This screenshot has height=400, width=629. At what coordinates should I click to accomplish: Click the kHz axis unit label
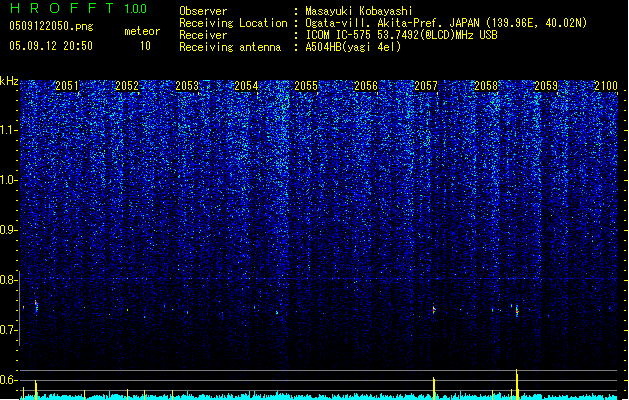pyautogui.click(x=9, y=81)
